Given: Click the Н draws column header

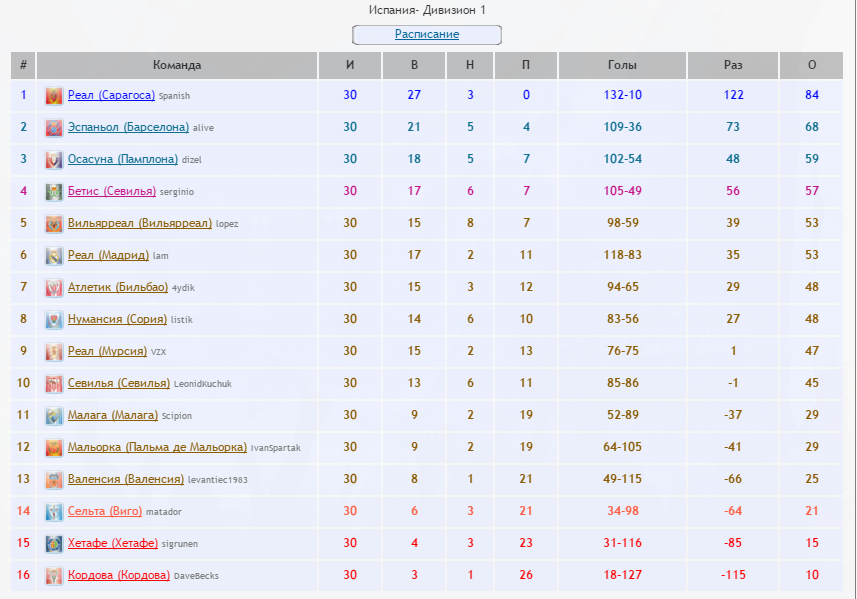Looking at the screenshot, I should [470, 65].
